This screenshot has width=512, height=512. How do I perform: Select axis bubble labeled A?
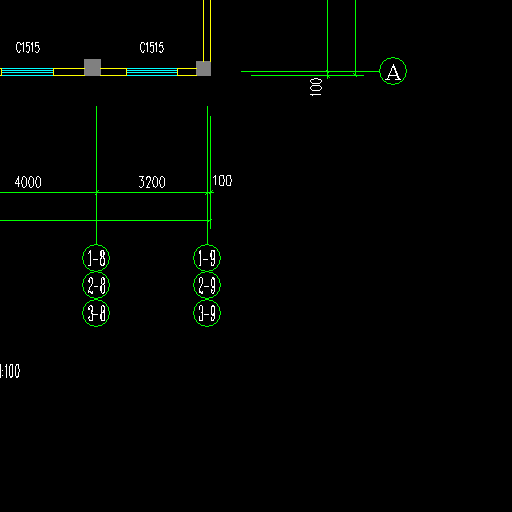pyautogui.click(x=393, y=71)
